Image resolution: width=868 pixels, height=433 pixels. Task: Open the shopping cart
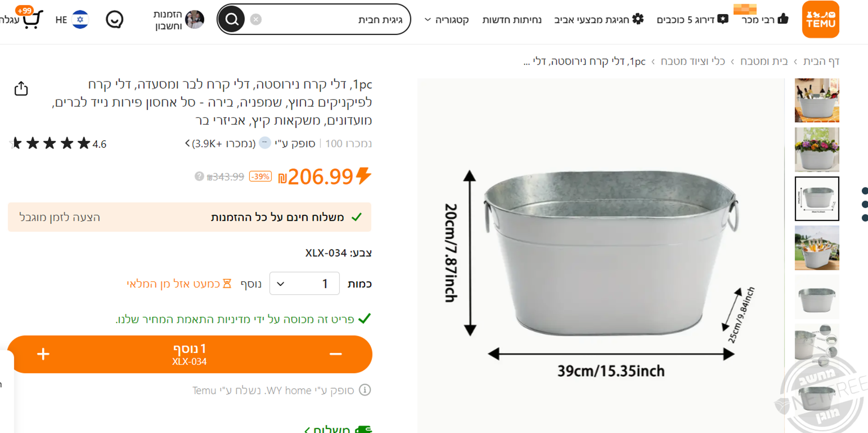coord(32,19)
